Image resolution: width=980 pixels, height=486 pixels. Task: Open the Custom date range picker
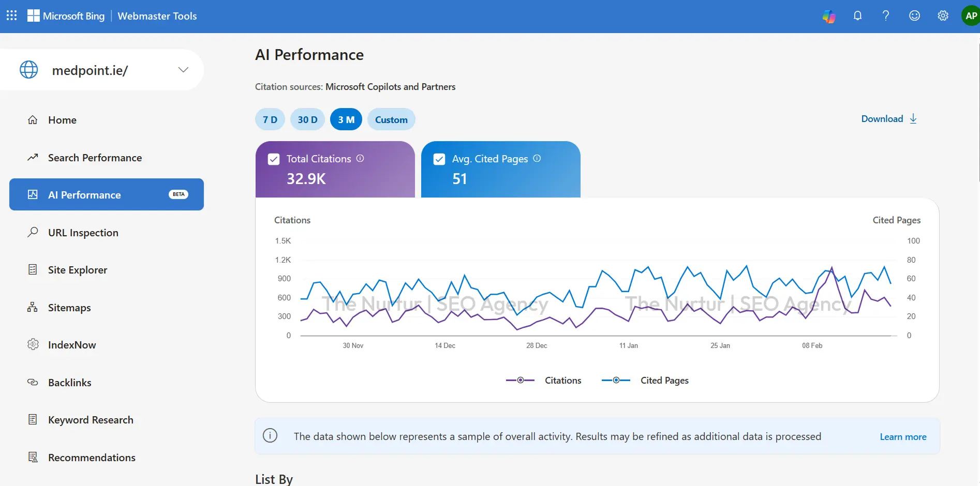[391, 119]
